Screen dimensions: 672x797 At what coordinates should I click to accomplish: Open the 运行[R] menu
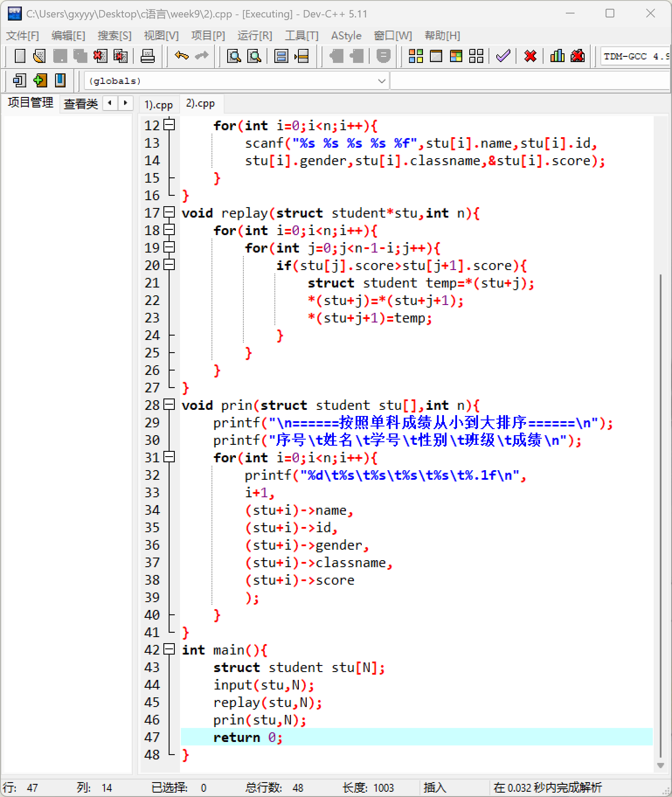tap(255, 35)
